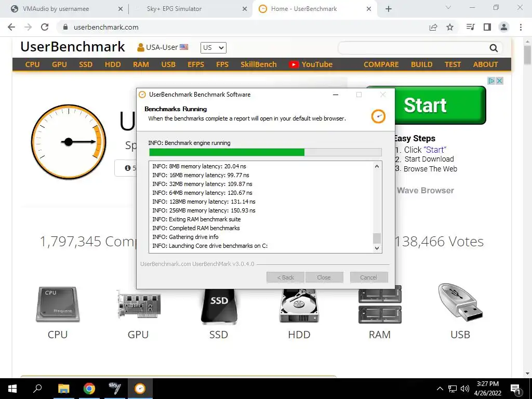Click the green Start ad button
Image resolution: width=532 pixels, height=399 pixels.
(441, 105)
